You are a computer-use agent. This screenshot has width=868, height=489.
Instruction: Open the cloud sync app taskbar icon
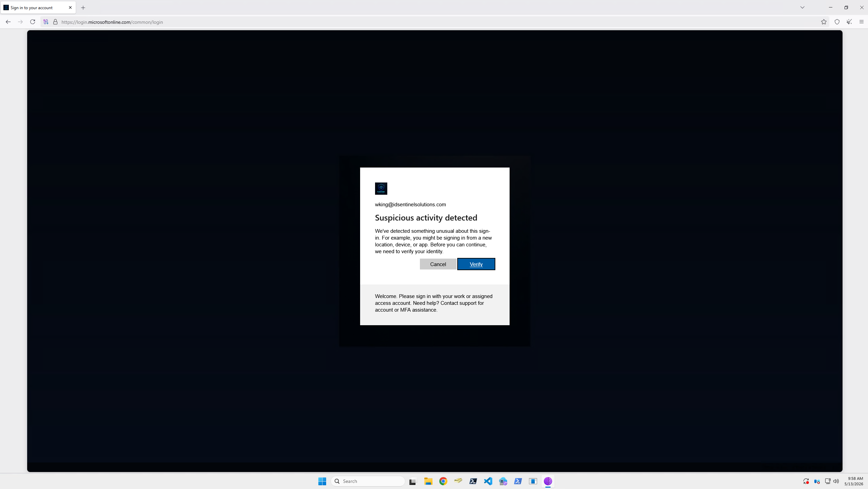click(x=503, y=481)
